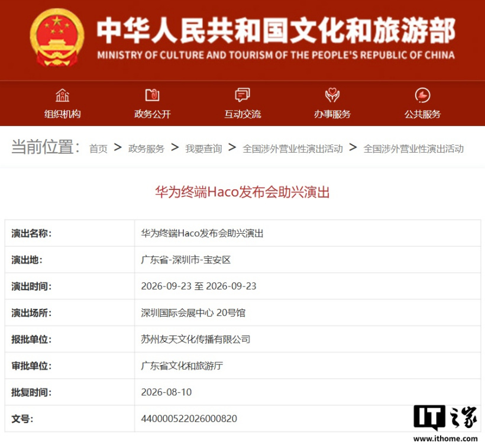Screen dimensions: 485x448
Task: Click value 深圳国际会展中心 20号馆
Action: [x=193, y=313]
